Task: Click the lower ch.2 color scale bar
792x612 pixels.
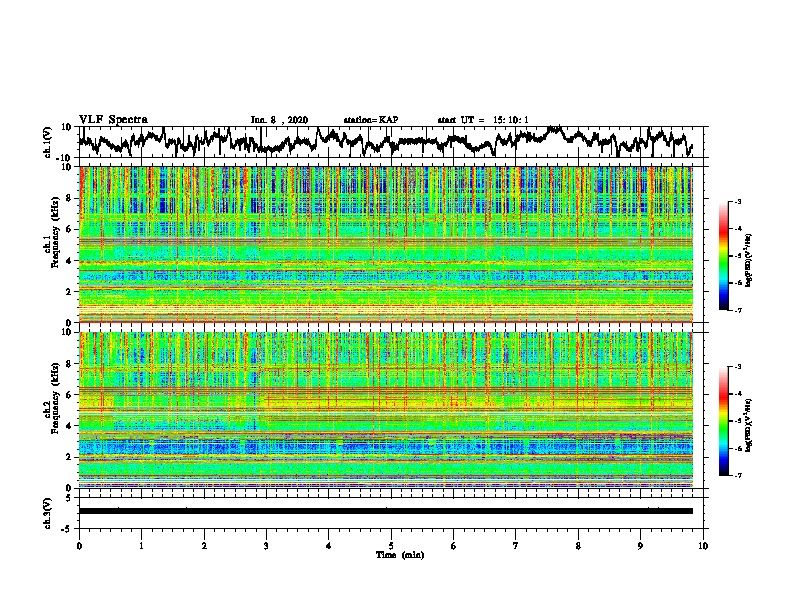Action: (x=723, y=421)
